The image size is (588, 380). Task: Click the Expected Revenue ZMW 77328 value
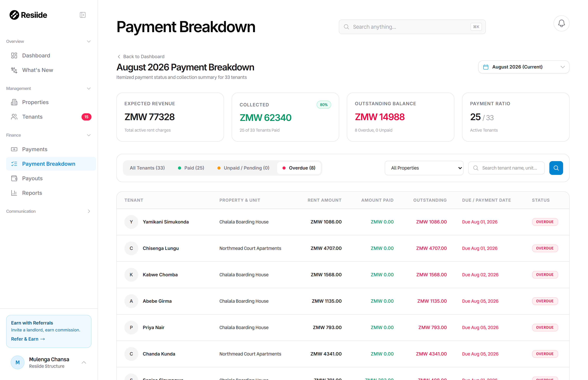pyautogui.click(x=149, y=117)
